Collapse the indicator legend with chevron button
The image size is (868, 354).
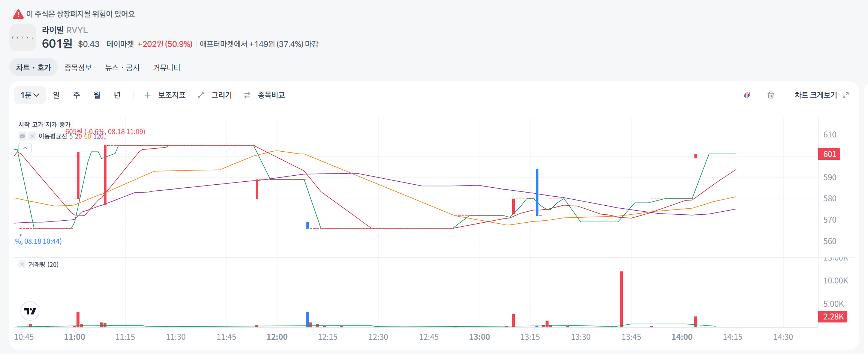[25, 148]
